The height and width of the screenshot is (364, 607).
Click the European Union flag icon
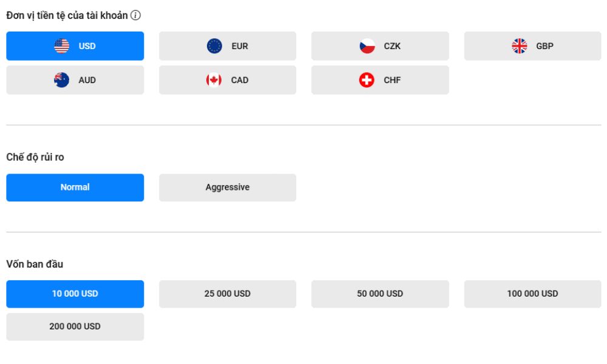[x=214, y=46]
